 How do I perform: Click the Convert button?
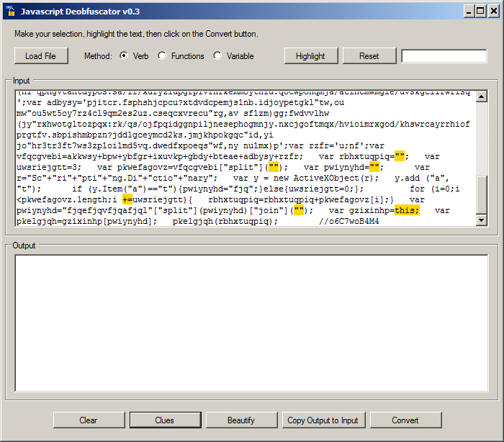[x=405, y=420]
